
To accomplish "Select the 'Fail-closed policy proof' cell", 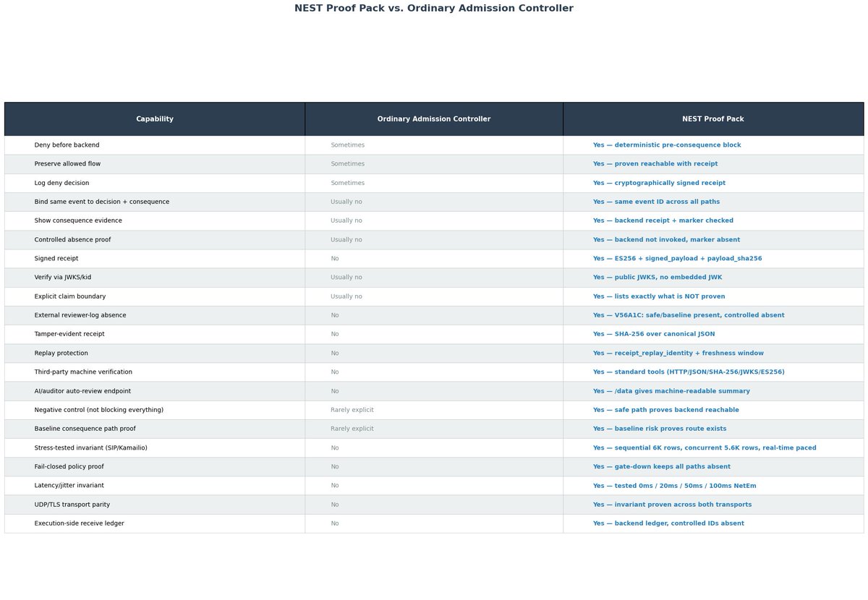I will tap(155, 467).
